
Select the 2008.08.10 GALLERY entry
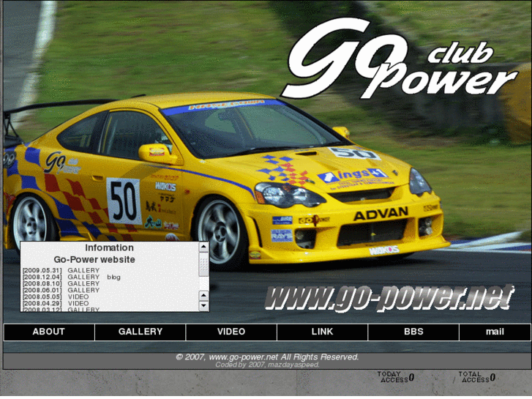point(83,283)
